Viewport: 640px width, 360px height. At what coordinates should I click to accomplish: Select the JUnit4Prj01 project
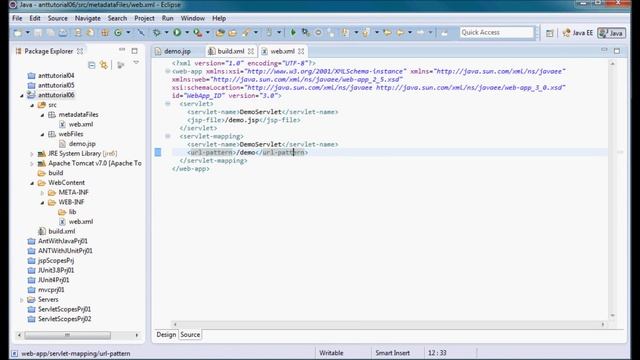53,280
